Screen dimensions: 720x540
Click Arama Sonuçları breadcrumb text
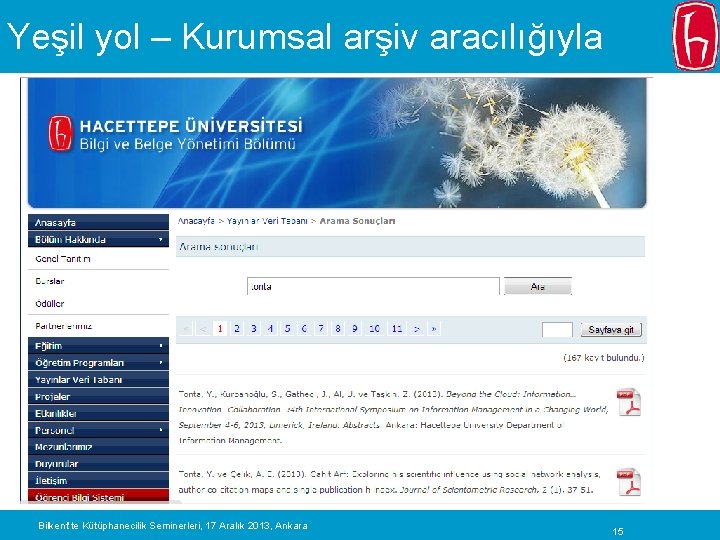357,221
